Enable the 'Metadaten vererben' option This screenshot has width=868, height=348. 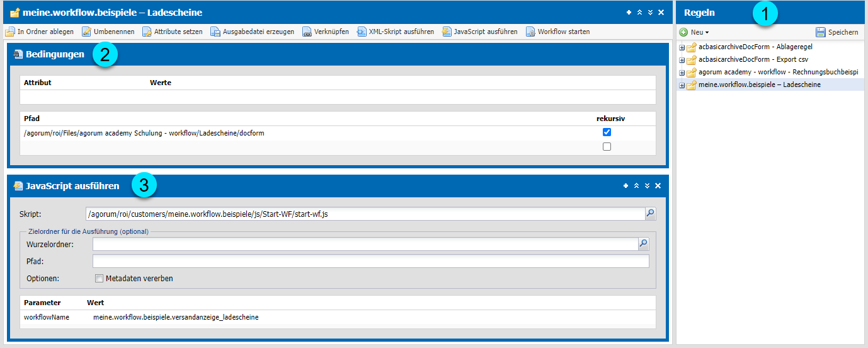click(x=99, y=279)
